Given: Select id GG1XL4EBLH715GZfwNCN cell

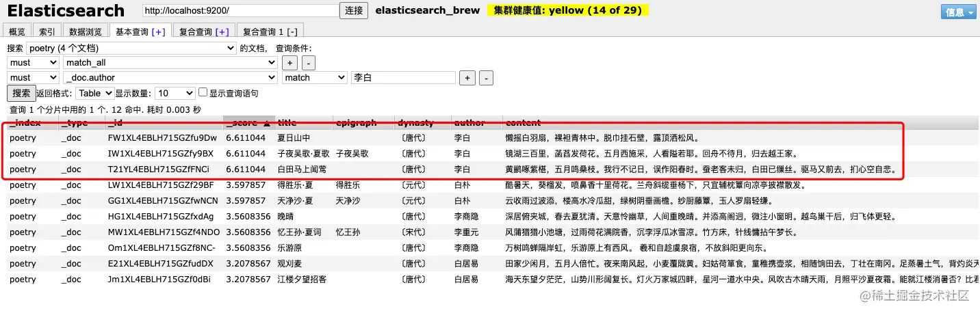Looking at the screenshot, I should tap(163, 201).
